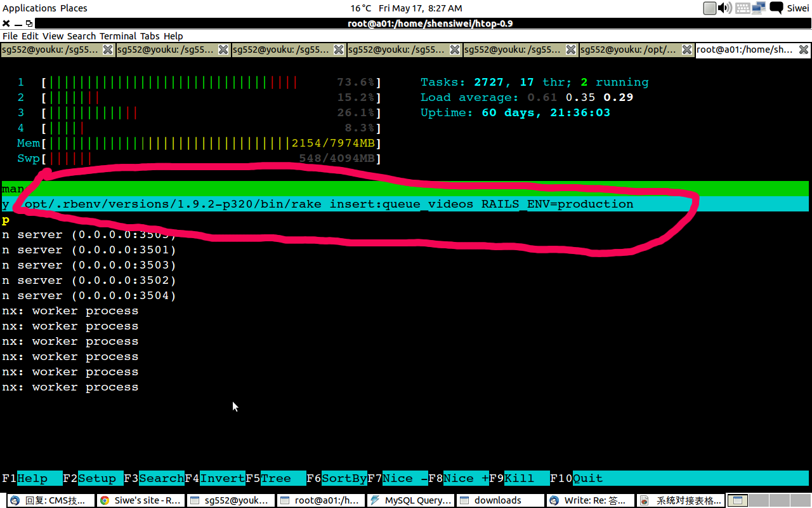
Task: Switch to the root@a01 terminal tab
Action: point(749,49)
